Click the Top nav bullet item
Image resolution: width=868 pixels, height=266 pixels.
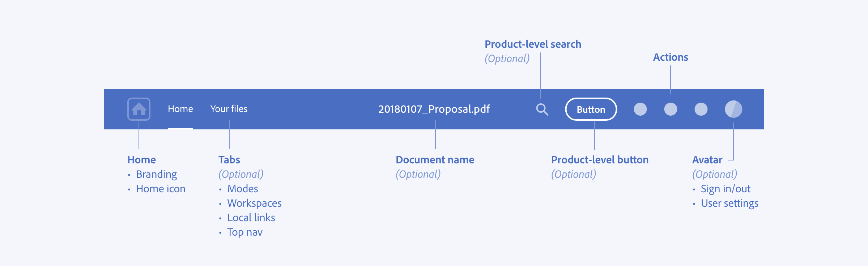point(245,232)
